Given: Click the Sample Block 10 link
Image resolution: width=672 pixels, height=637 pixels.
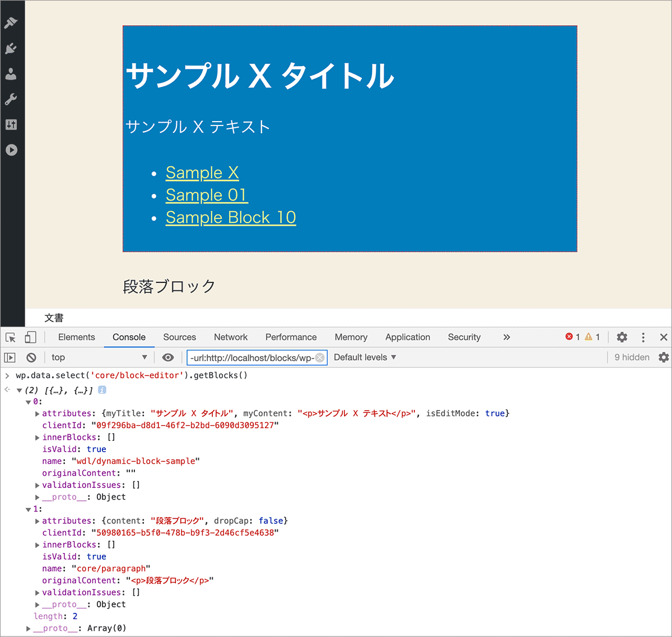Looking at the screenshot, I should coord(231,217).
